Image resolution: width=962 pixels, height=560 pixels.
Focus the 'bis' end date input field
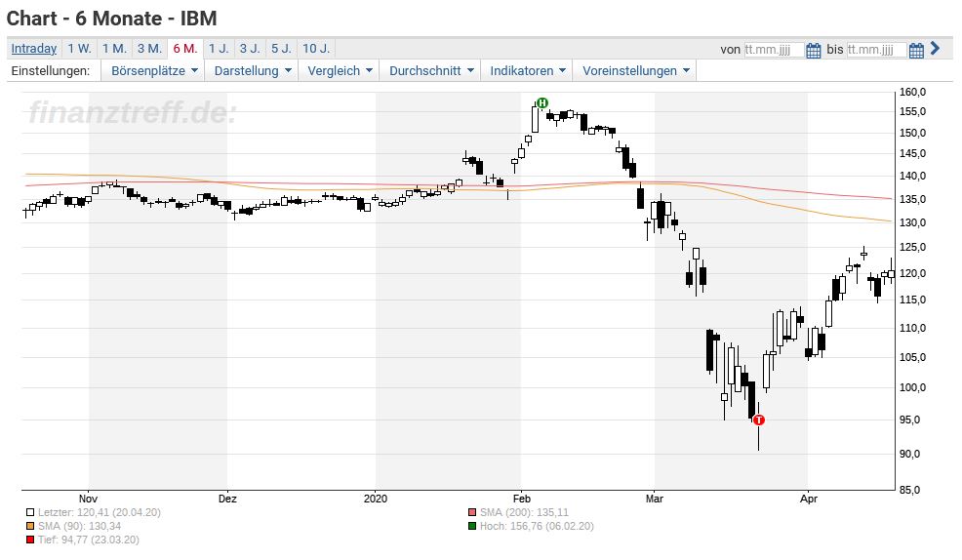coord(876,50)
